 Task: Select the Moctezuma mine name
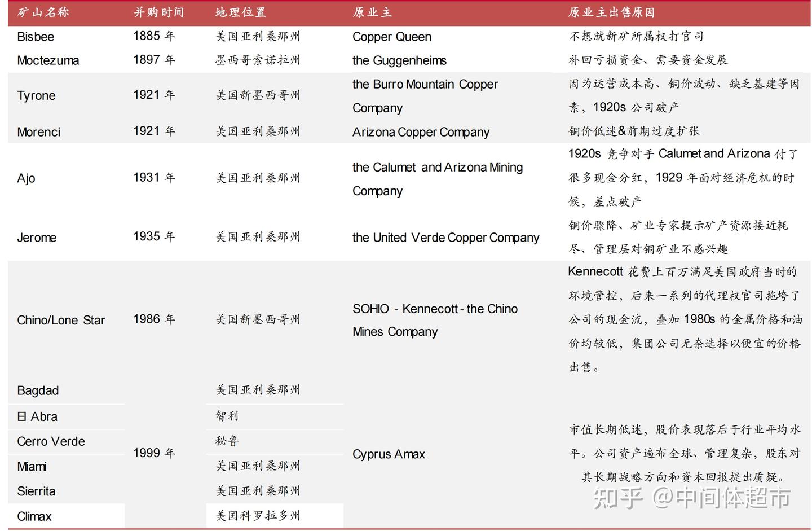click(x=48, y=60)
